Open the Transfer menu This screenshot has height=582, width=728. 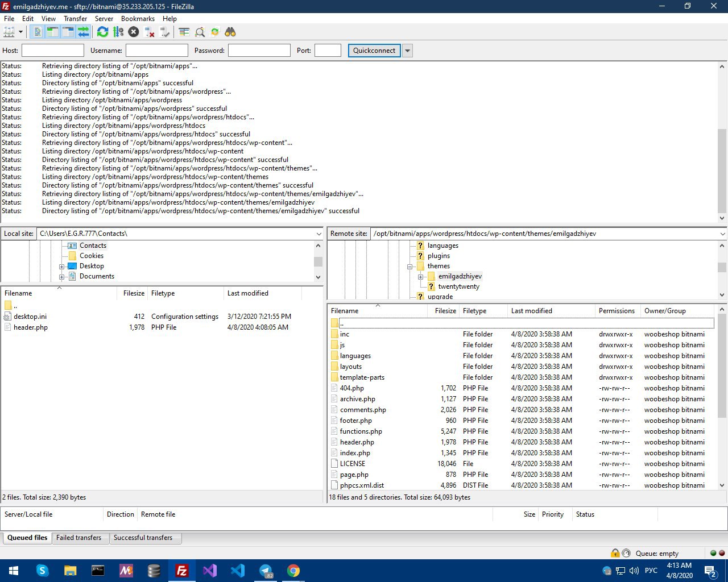click(75, 19)
